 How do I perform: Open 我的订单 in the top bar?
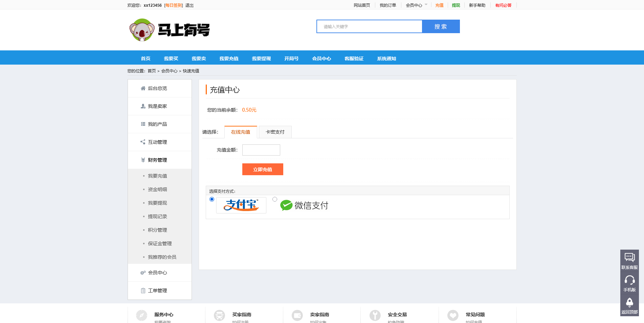(388, 5)
